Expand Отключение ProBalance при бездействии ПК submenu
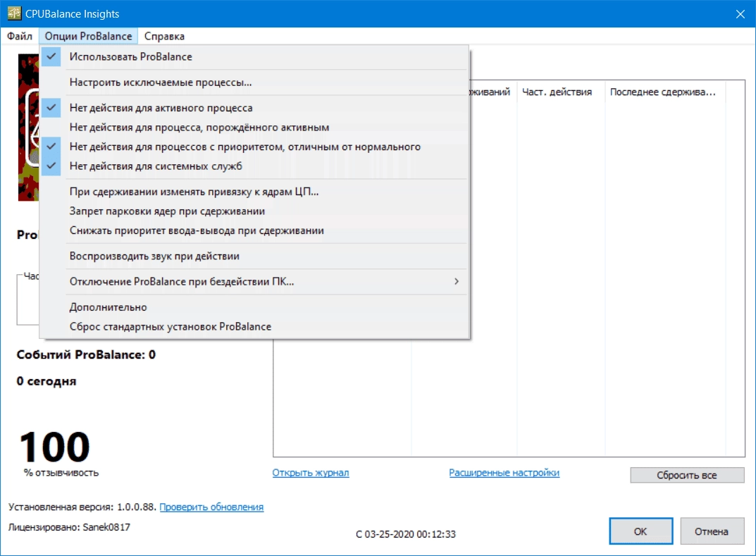 pos(254,282)
